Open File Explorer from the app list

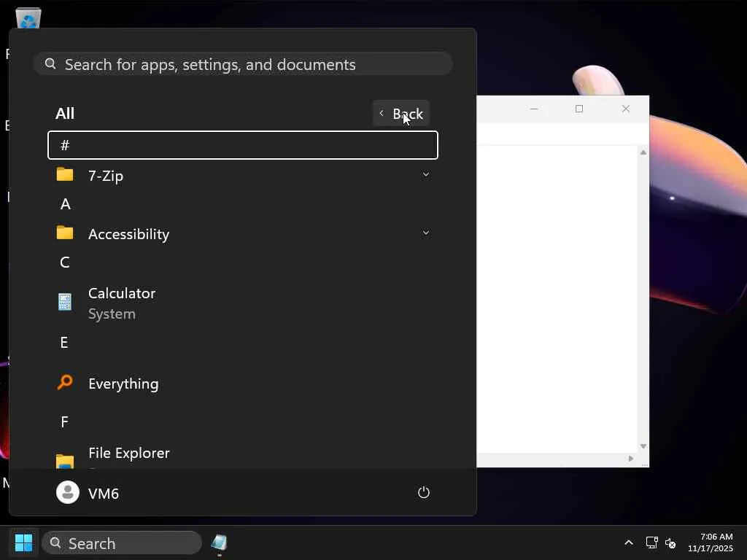click(243, 455)
